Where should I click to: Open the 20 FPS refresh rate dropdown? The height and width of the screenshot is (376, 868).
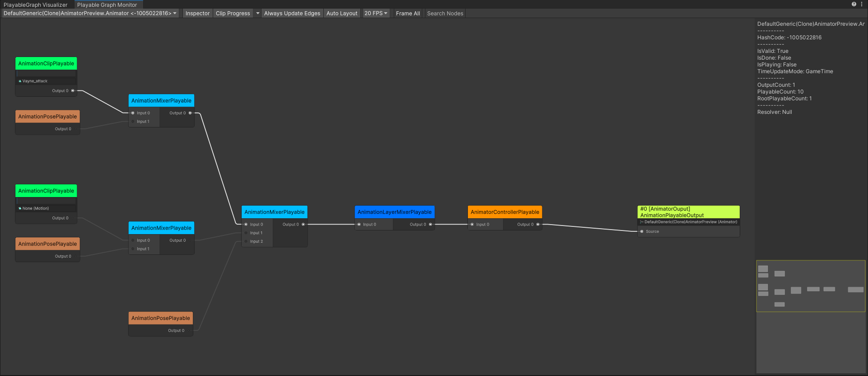376,14
